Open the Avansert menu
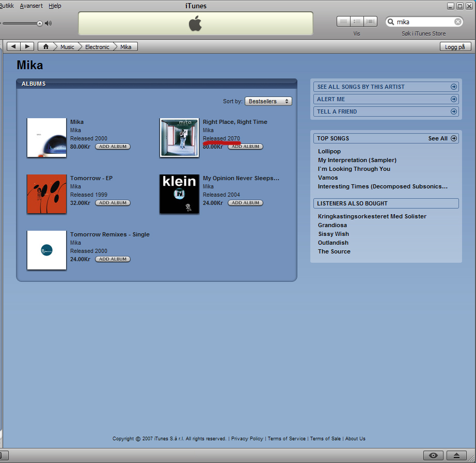 tap(31, 6)
